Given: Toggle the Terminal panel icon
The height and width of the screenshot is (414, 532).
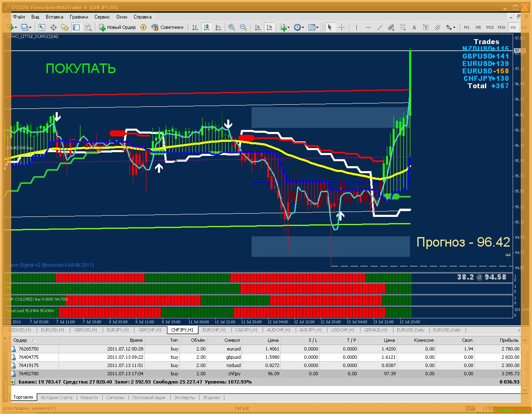Looking at the screenshot, I should point(76,27).
